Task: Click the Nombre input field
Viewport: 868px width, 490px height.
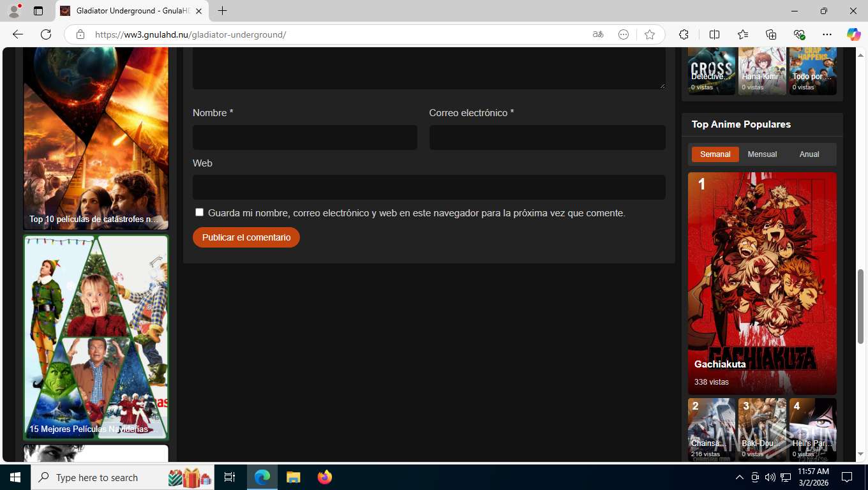Action: pyautogui.click(x=305, y=137)
